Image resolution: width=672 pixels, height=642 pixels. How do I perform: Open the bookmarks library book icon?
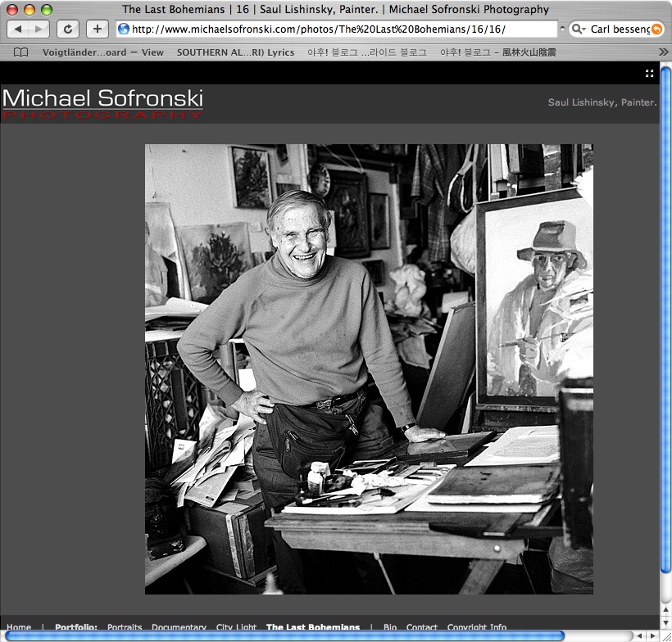(x=20, y=52)
